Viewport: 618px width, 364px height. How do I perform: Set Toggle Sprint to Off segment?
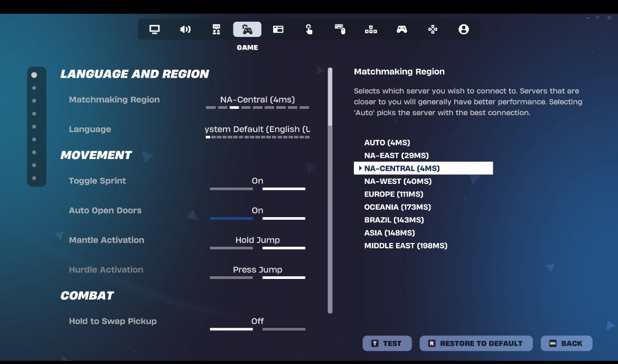(231, 189)
